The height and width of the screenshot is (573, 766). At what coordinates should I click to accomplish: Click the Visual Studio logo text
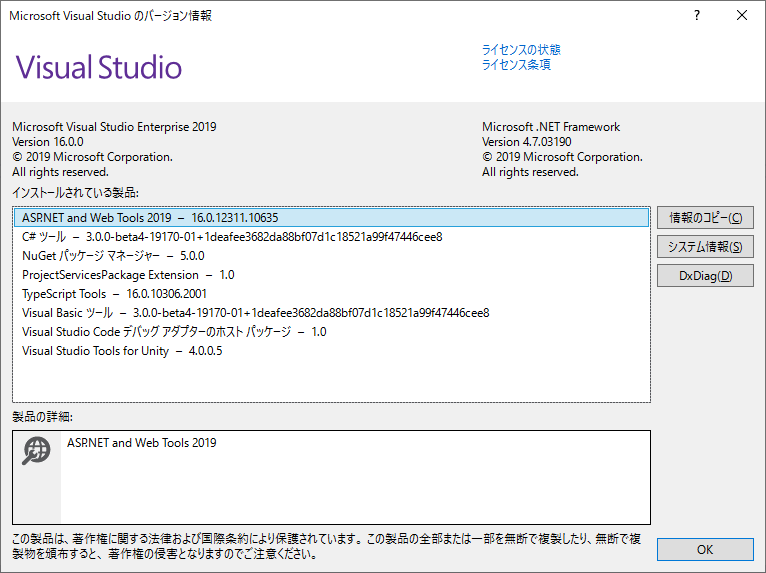pyautogui.click(x=99, y=67)
